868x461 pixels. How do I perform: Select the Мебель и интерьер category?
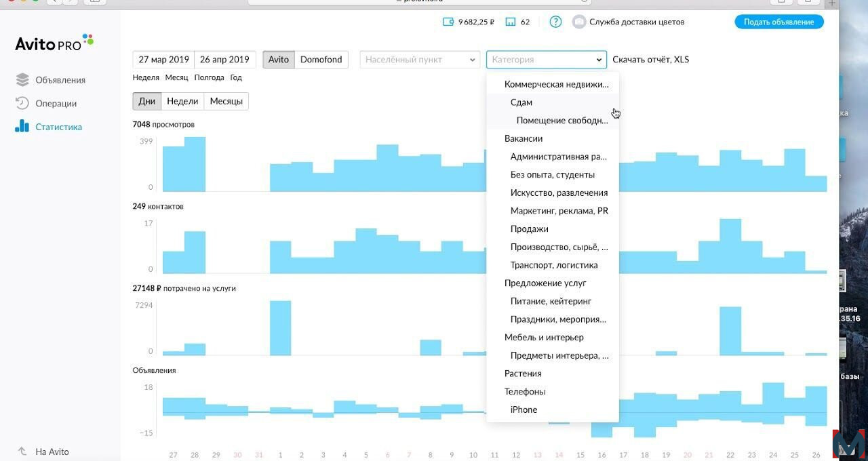coord(553,338)
